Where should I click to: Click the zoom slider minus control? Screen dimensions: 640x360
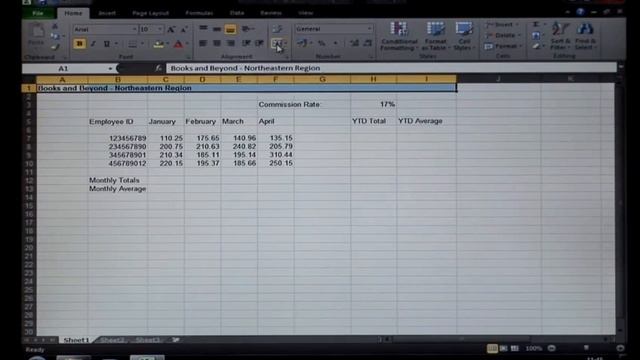(551, 348)
